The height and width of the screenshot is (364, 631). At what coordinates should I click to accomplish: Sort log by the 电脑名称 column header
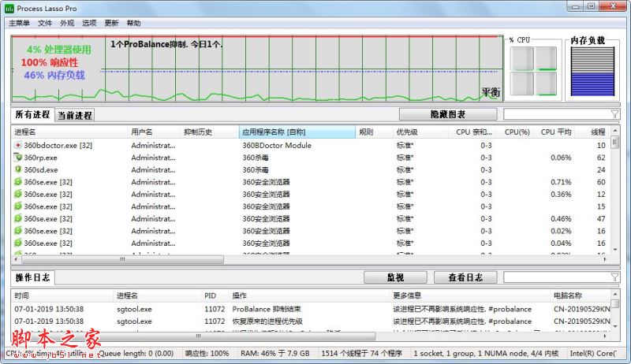(x=581, y=295)
